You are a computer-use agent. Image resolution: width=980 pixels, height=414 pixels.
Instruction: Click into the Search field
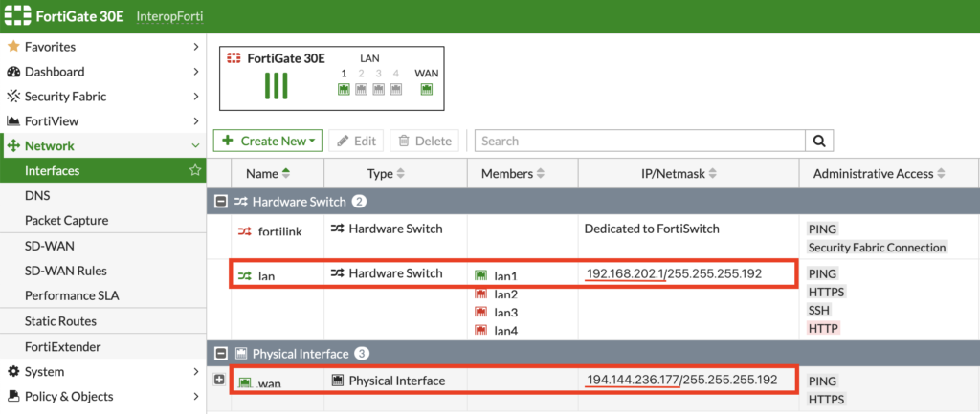click(x=640, y=142)
